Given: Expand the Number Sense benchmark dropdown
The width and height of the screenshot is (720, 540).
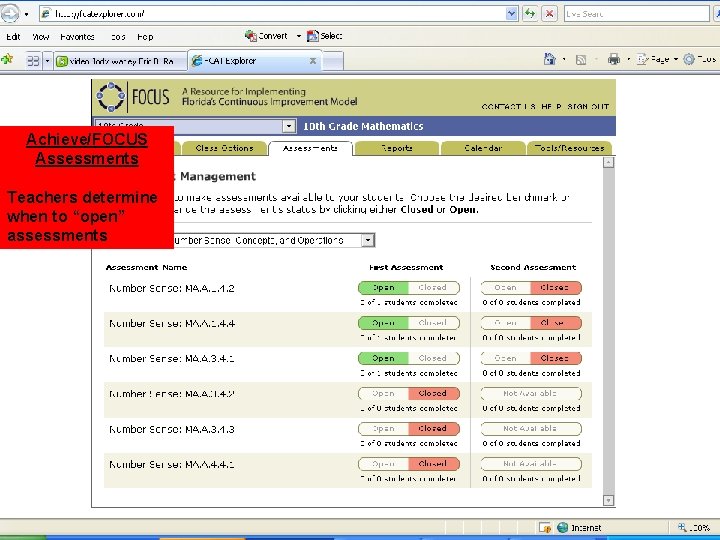Looking at the screenshot, I should (x=368, y=240).
